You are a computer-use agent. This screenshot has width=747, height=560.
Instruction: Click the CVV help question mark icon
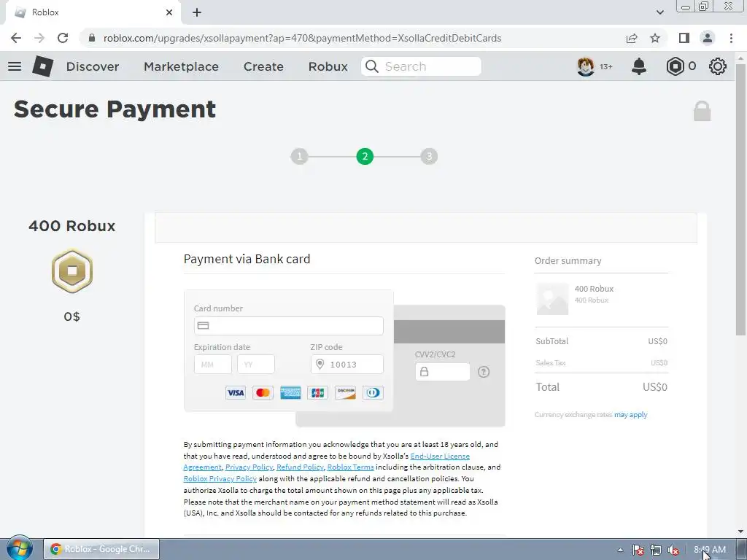click(x=484, y=372)
